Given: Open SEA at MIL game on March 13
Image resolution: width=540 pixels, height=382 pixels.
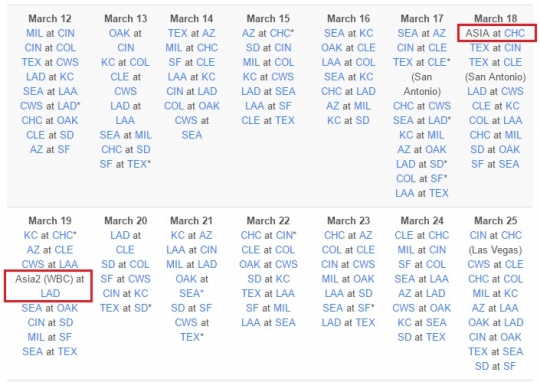Looking at the screenshot, I should (125, 135).
